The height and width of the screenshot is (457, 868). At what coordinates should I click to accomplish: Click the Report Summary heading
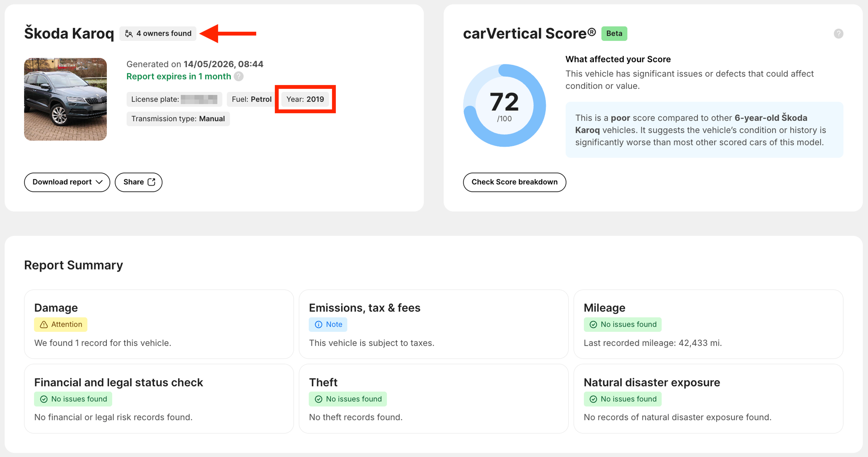[73, 265]
